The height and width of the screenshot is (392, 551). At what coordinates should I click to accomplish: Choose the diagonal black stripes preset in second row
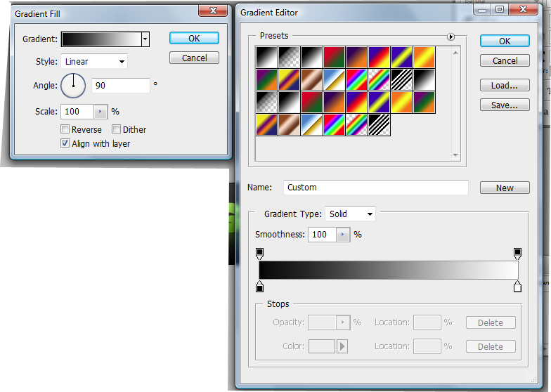(x=402, y=79)
